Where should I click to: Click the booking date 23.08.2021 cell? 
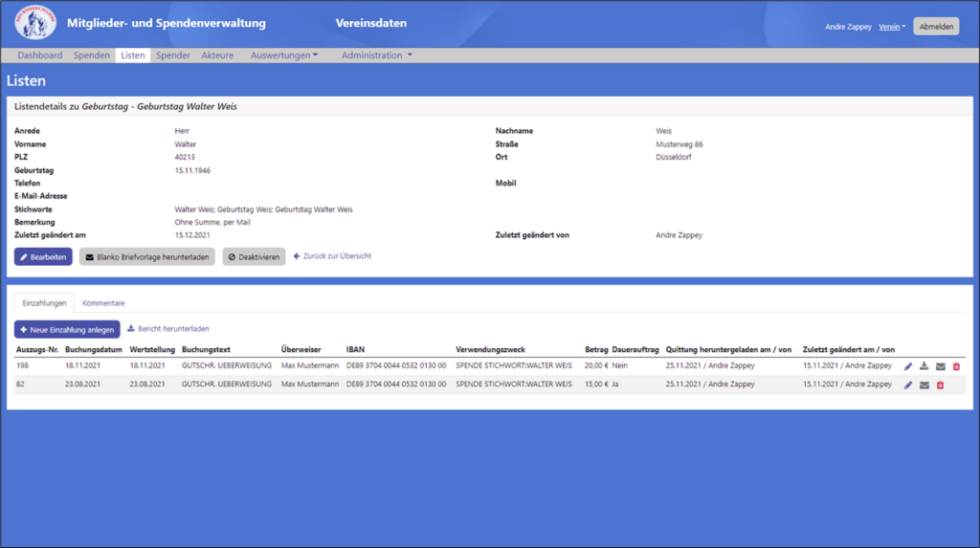point(82,384)
